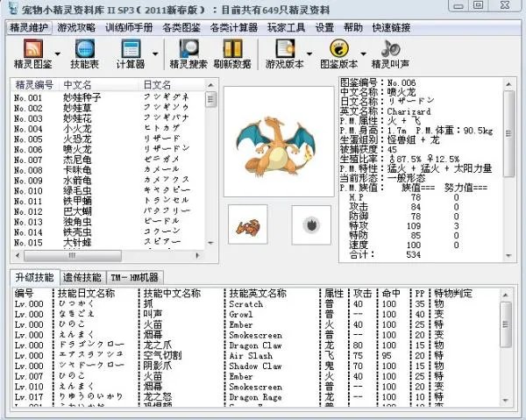Expand the 计算器 dropdown arrow

coord(155,53)
